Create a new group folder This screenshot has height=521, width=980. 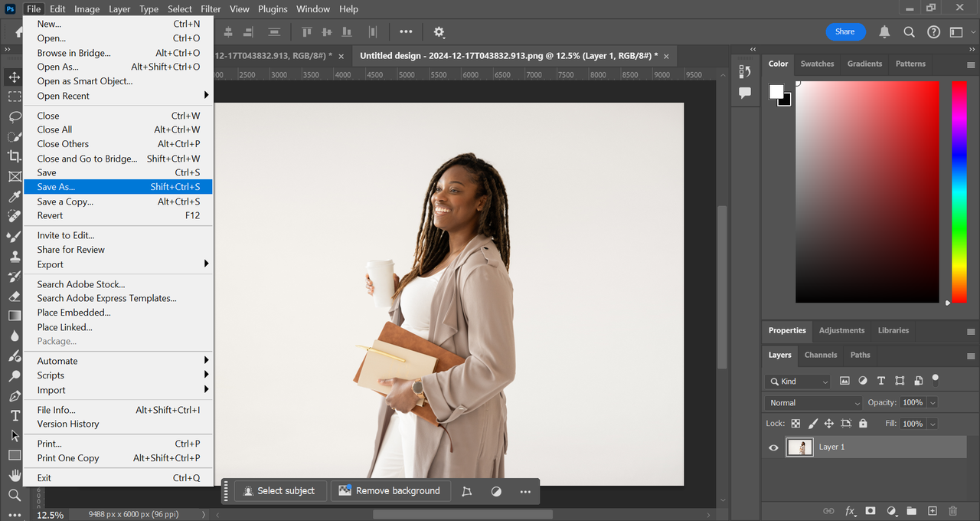point(911,510)
